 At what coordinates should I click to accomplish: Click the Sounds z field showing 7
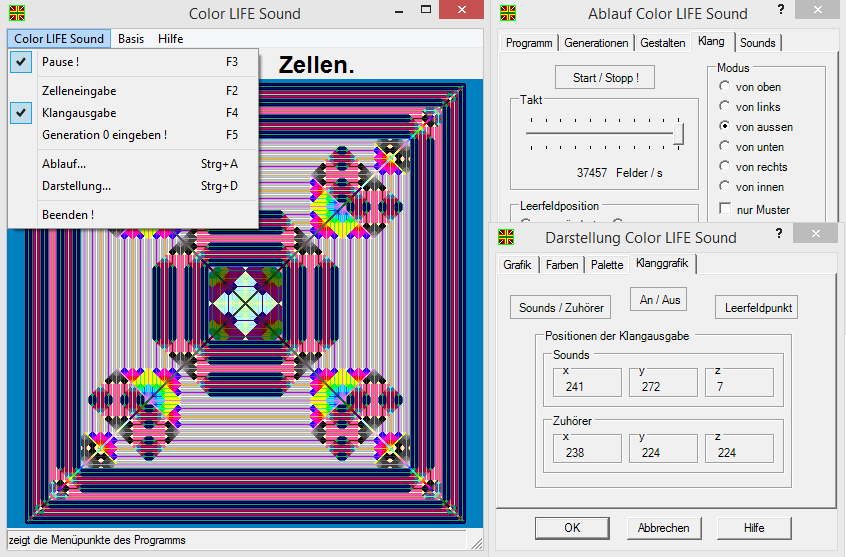tap(739, 383)
